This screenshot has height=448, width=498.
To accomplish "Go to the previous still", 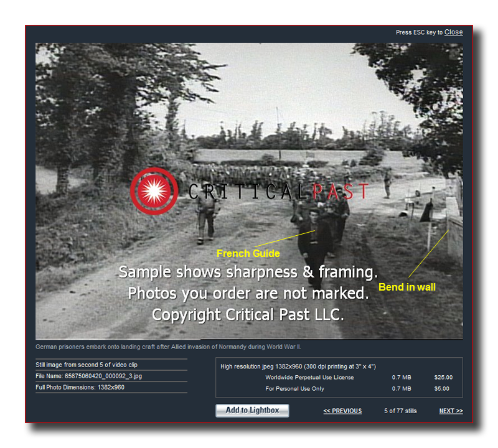I will (x=342, y=411).
